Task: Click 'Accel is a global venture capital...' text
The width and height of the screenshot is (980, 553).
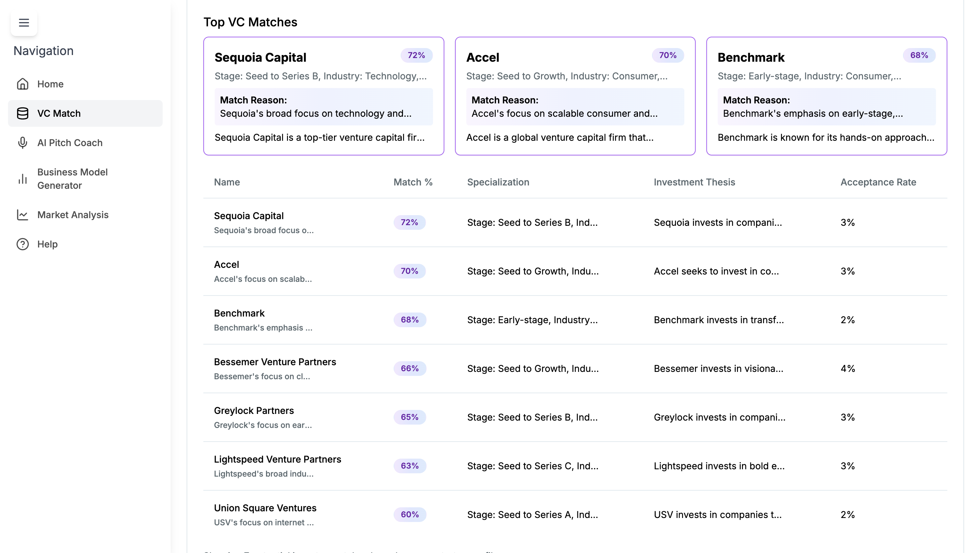Action: (560, 137)
